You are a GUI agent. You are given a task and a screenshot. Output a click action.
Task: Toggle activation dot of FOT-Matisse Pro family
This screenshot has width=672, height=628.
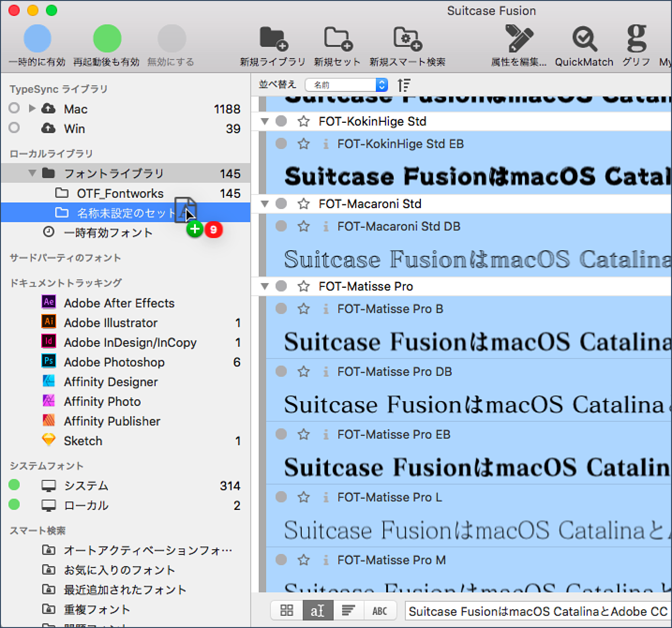(281, 286)
